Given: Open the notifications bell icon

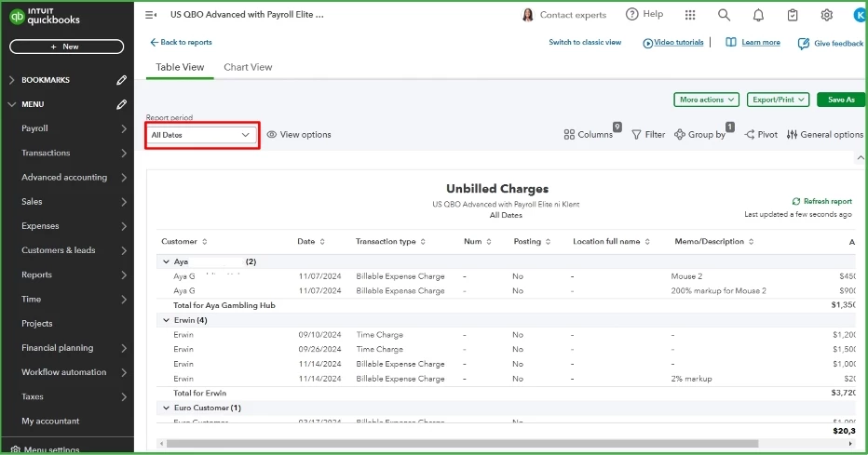Looking at the screenshot, I should tap(758, 15).
